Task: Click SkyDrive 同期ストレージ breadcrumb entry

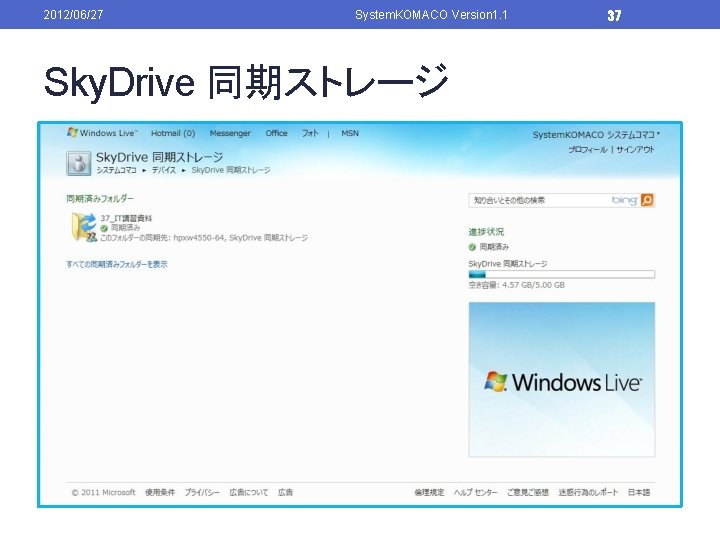Action: coord(231,170)
